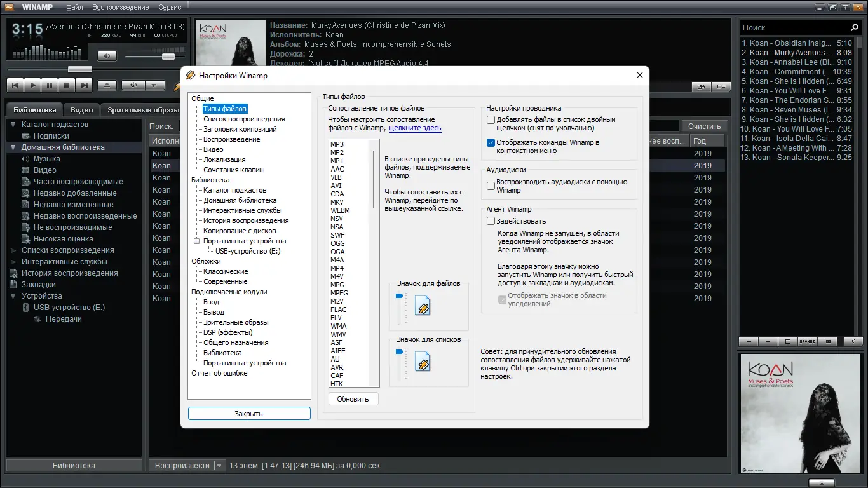The width and height of the screenshot is (868, 488).
Task: Select История воспроизведения in the library tree
Action: (70, 273)
